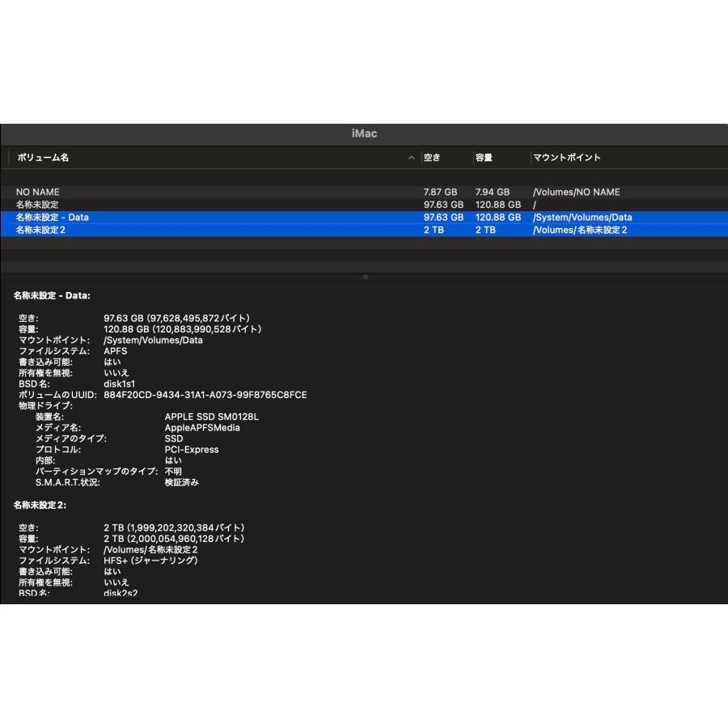Select the 名称未設定 volume row

36,205
